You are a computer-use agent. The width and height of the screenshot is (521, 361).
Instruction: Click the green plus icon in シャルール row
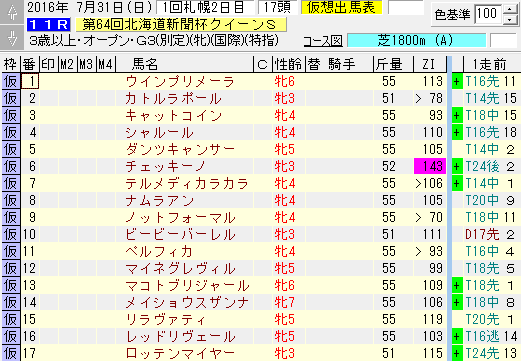point(457,132)
